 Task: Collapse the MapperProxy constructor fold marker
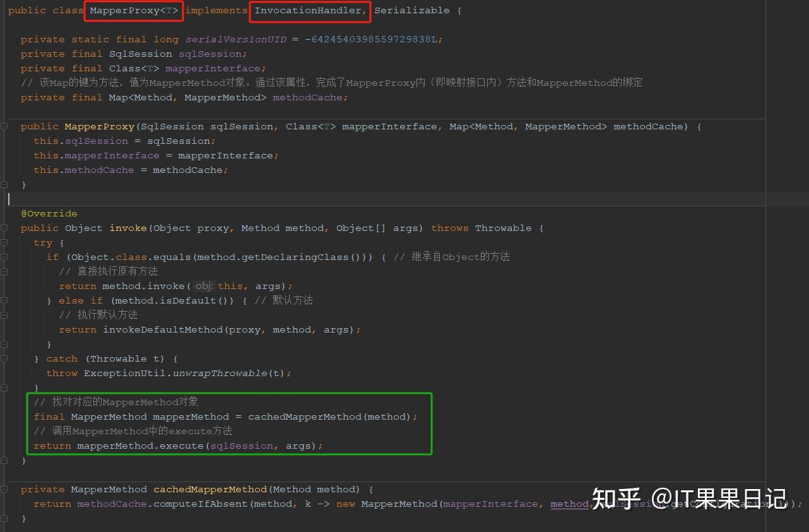(x=5, y=126)
